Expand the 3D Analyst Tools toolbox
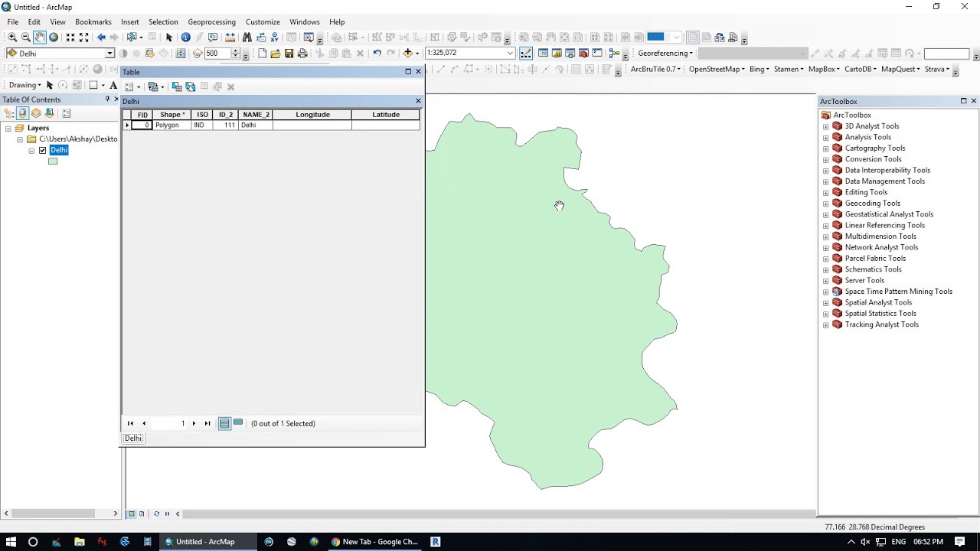This screenshot has width=980, height=551. pyautogui.click(x=825, y=126)
